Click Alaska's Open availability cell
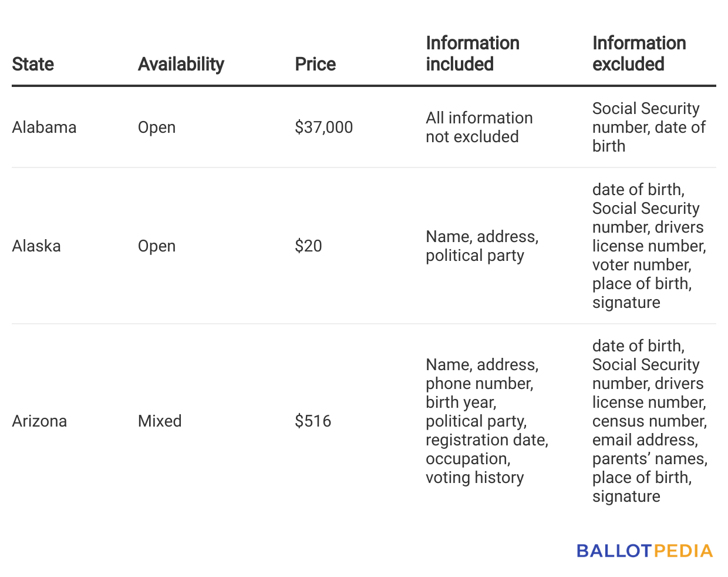Viewport: 728px width, 577px height. tap(157, 246)
